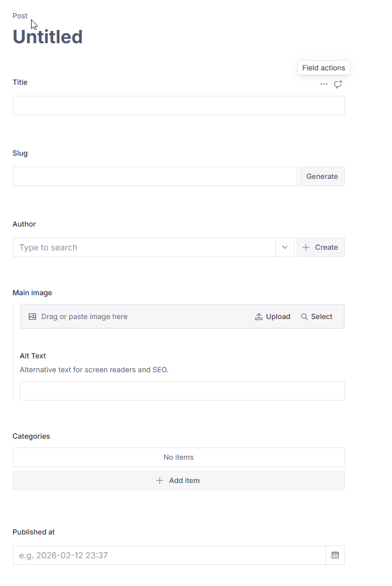392x586 pixels.
Task: Expand the Author reference dropdown
Action: tap(285, 248)
